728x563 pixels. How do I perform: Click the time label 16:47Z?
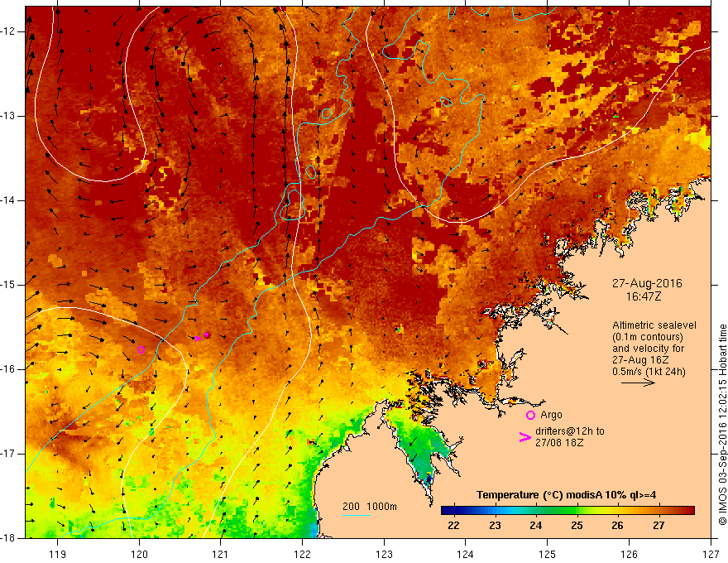[643, 296]
